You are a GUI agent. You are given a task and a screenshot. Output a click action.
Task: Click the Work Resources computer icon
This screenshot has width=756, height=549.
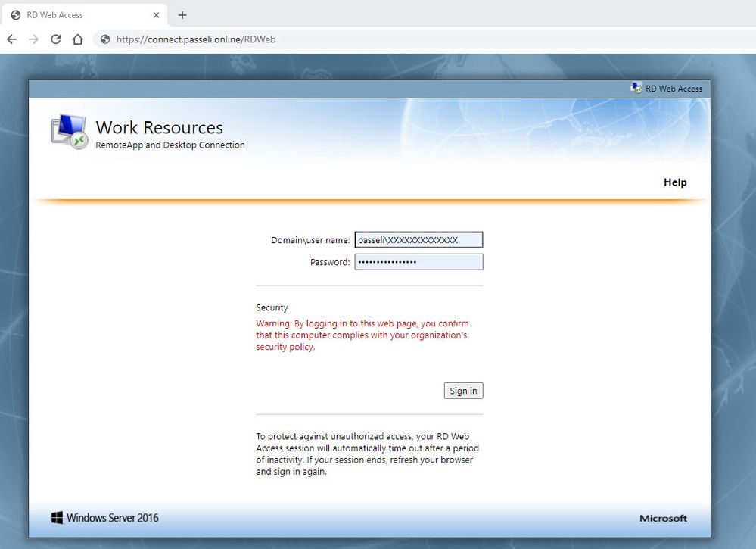coord(70,132)
